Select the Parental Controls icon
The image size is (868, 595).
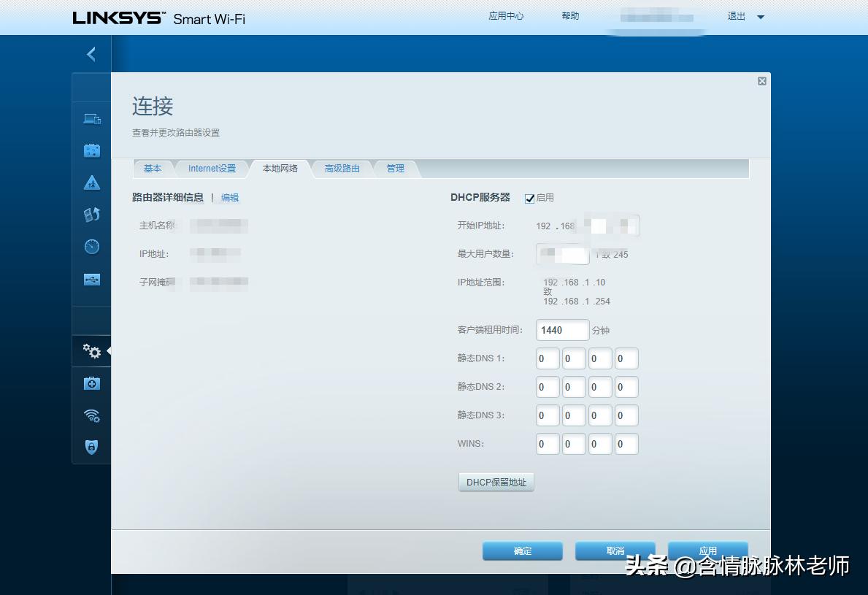91,182
